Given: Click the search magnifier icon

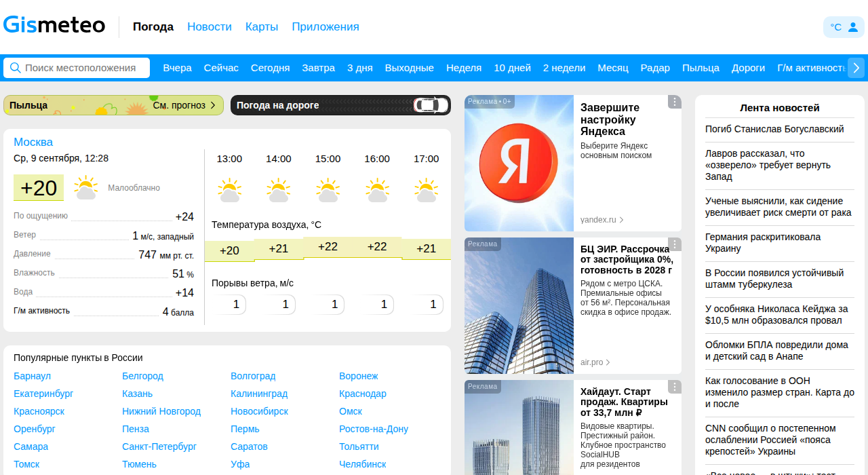Looking at the screenshot, I should (x=15, y=68).
